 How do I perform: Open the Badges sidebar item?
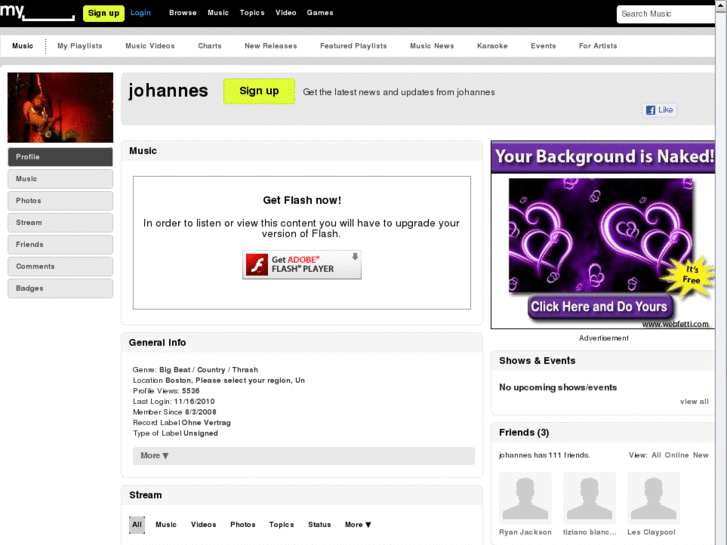[60, 288]
